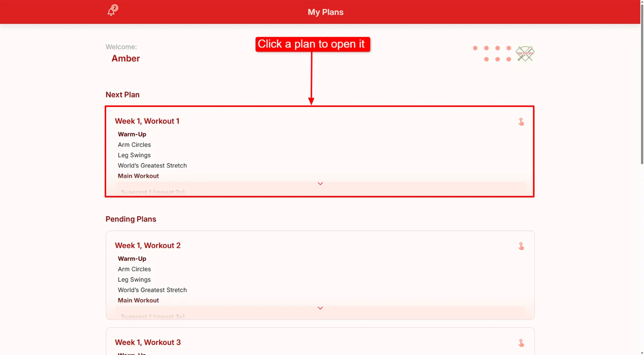The height and width of the screenshot is (355, 644).
Task: Select Warm-Up heading in Workout 1
Action: click(132, 134)
